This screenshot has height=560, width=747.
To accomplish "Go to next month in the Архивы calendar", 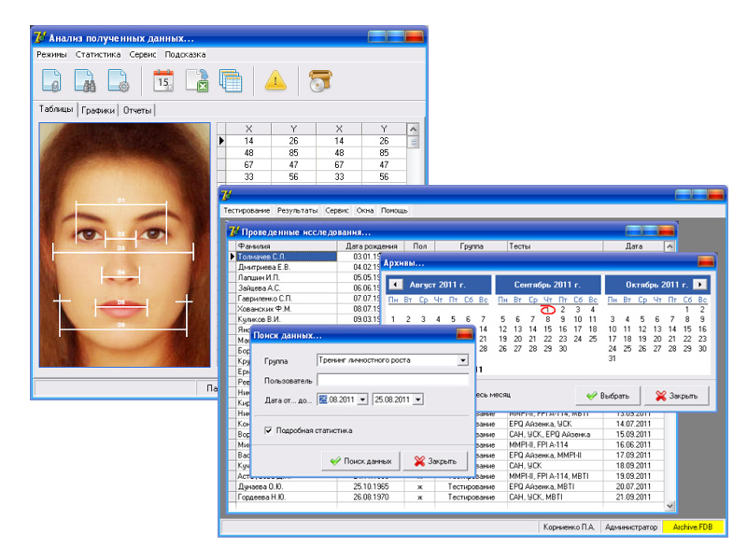I will pos(699,284).
